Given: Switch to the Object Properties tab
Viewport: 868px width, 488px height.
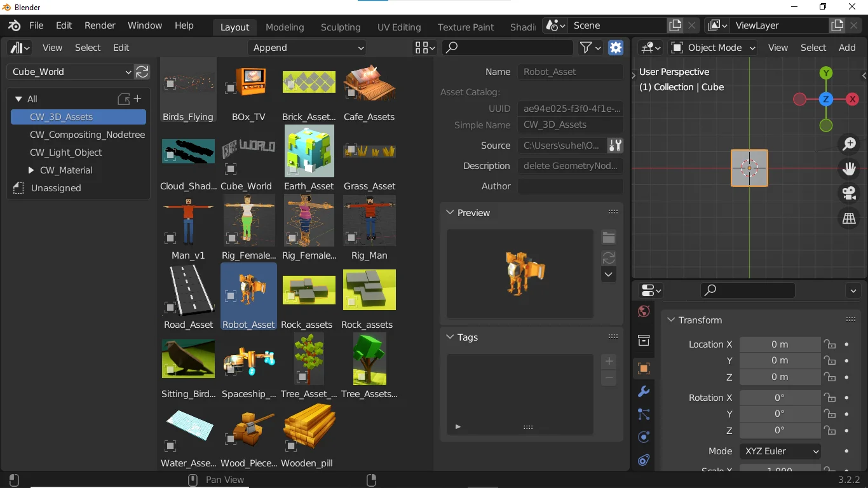Looking at the screenshot, I should coord(643,369).
